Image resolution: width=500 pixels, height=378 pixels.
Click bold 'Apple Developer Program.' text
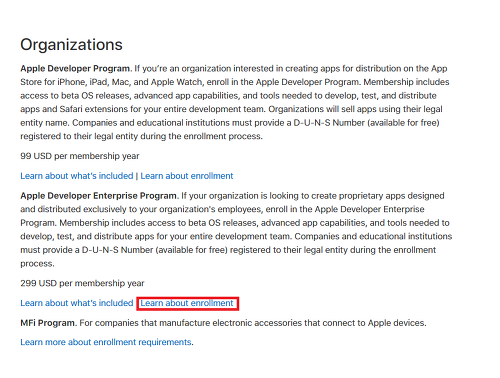point(76,69)
